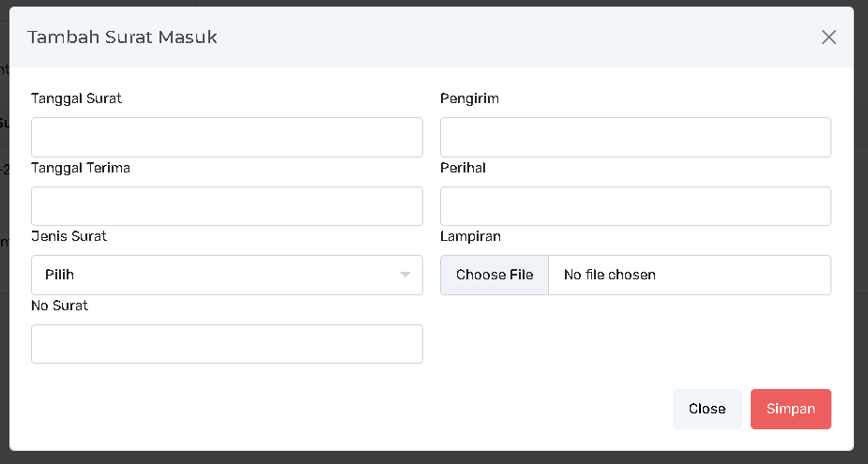Click the 'Tanggal Terima' label
868x464 pixels.
81,168
